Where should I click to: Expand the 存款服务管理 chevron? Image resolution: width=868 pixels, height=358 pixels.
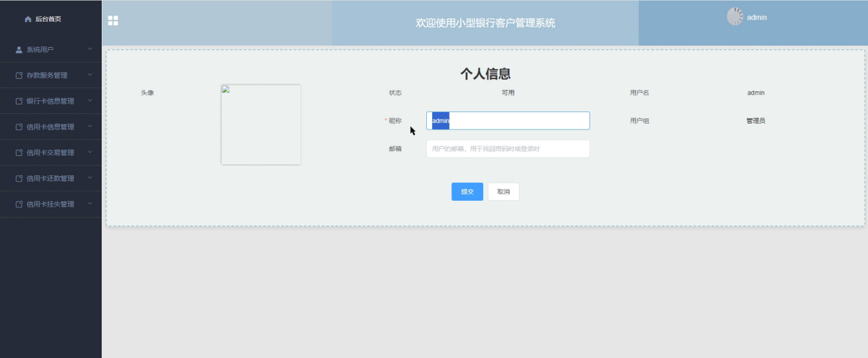pos(90,74)
